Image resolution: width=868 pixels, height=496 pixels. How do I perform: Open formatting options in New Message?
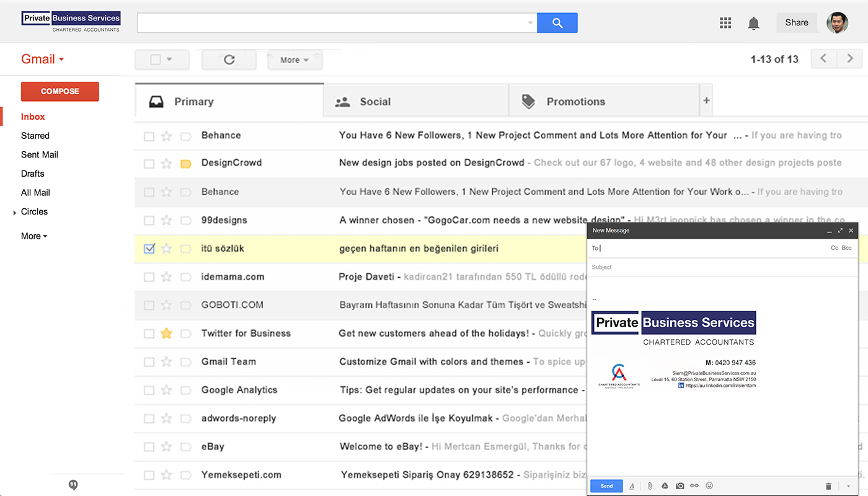[x=632, y=486]
